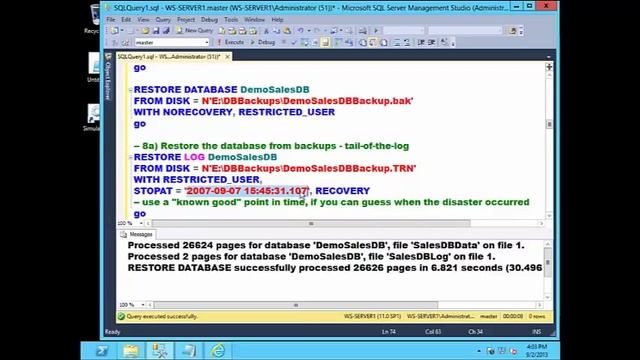Viewport: 640px width, 360px height.
Task: Select the SQLQuery1.sql document tab
Action: pos(169,56)
